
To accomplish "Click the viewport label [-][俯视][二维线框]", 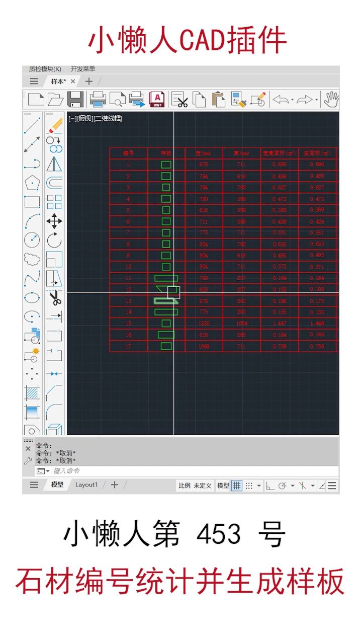I will point(95,118).
